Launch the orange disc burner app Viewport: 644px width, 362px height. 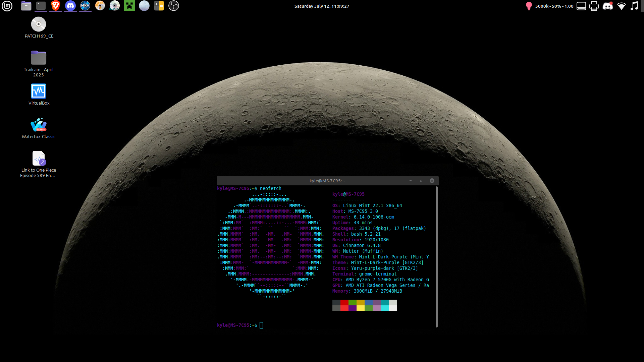click(100, 6)
